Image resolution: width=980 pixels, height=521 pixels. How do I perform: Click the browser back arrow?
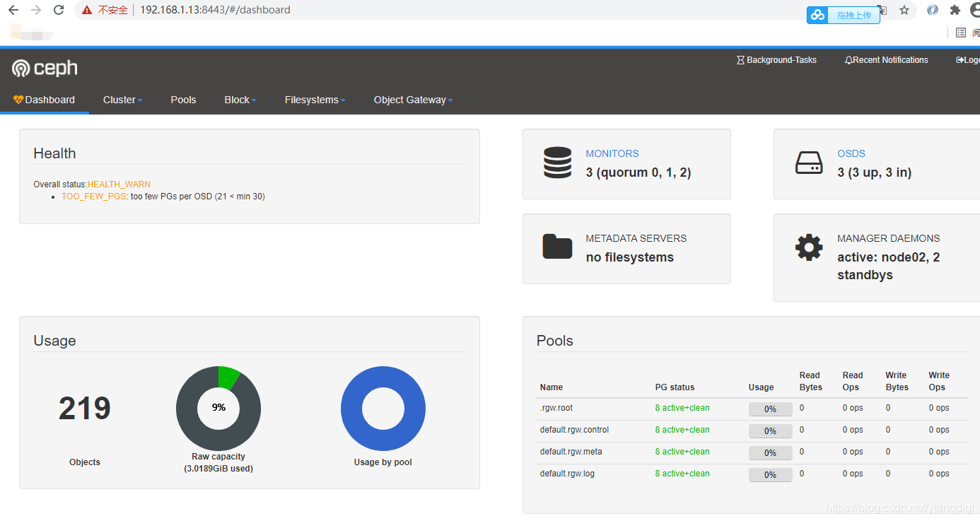[x=13, y=10]
